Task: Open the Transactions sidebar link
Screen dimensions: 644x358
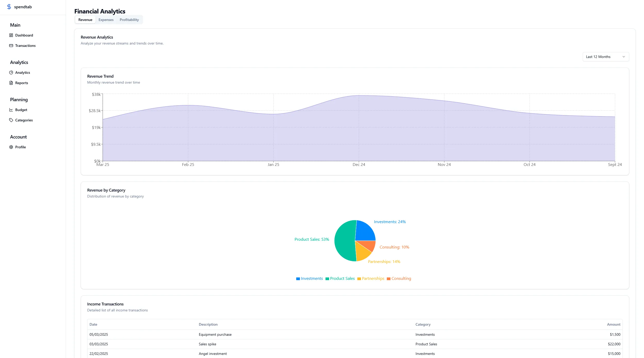Action: 25,46
